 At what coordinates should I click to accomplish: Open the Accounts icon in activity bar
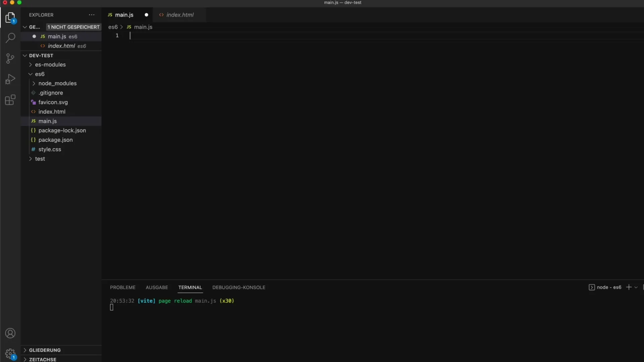(10, 333)
